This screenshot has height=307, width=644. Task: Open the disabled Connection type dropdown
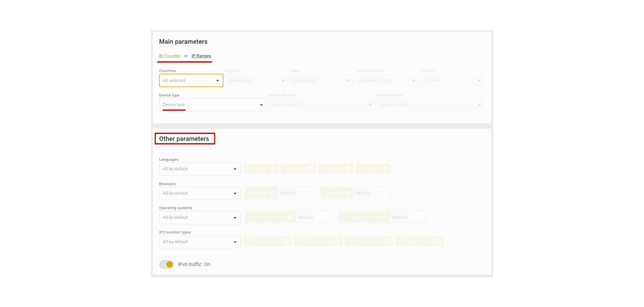click(387, 81)
